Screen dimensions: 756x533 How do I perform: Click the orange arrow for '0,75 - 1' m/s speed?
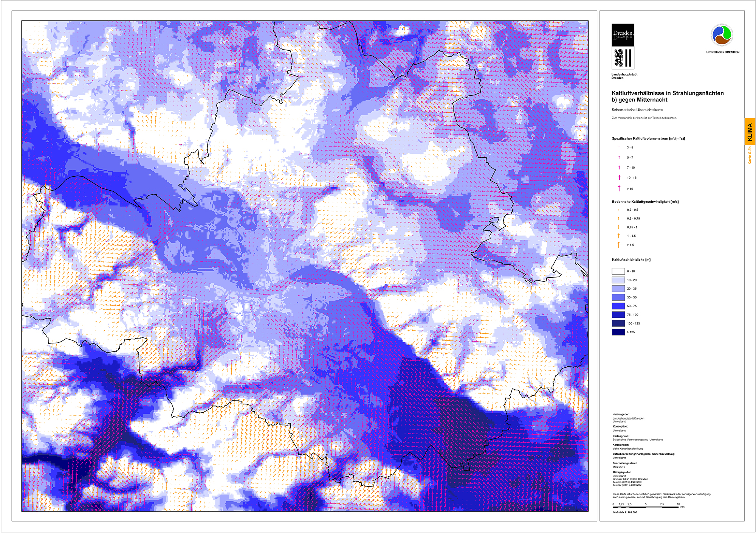pos(619,227)
